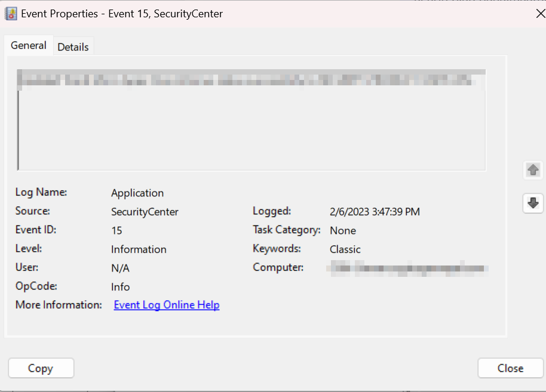Click the Level value Information

tap(139, 249)
